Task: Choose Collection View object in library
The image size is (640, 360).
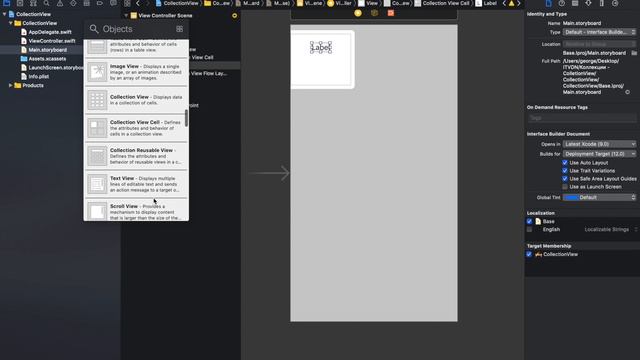Action: pos(136,100)
